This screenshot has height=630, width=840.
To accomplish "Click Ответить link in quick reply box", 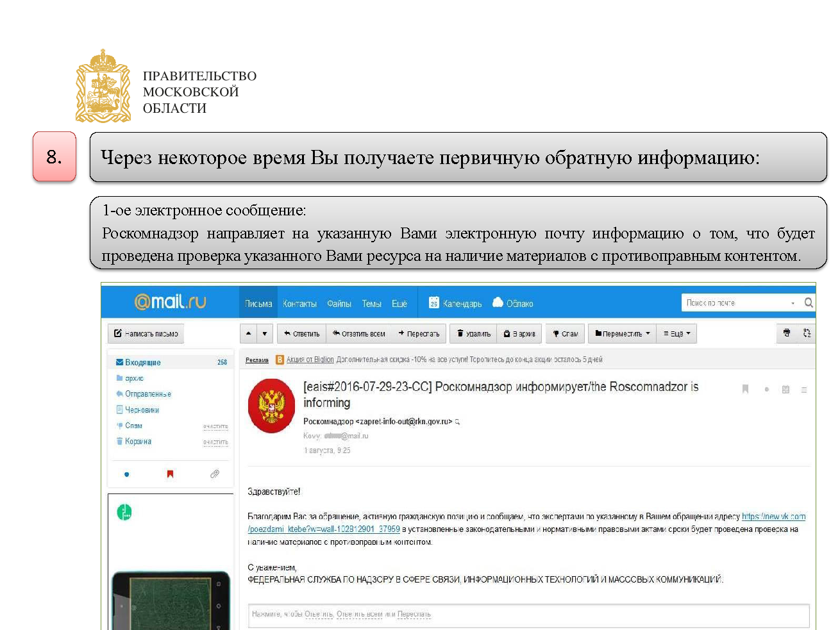I will (319, 614).
